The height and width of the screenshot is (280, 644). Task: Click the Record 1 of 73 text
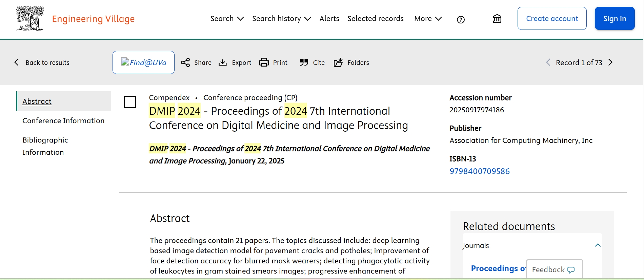(x=579, y=62)
